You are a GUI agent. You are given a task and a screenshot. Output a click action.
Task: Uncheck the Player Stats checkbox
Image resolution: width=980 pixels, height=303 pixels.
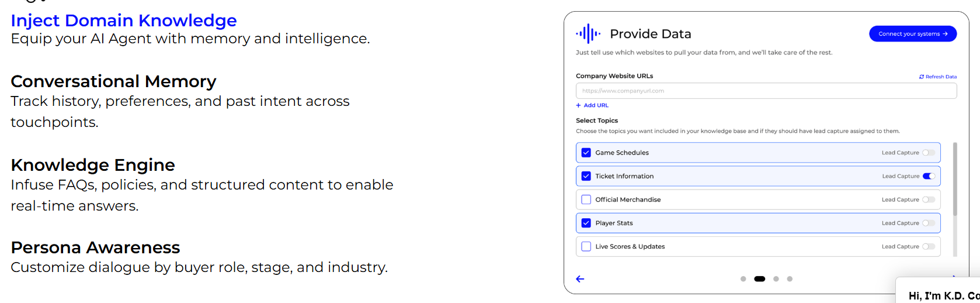(x=586, y=223)
